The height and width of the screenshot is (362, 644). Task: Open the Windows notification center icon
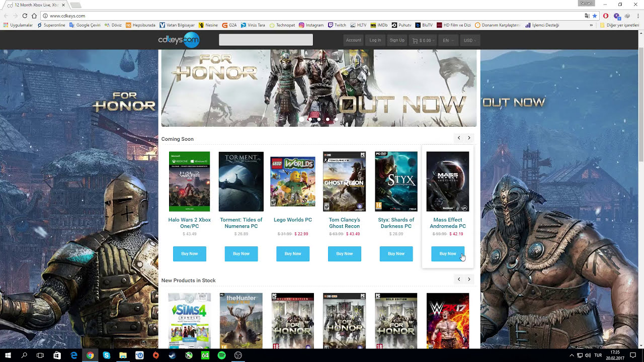(633, 355)
